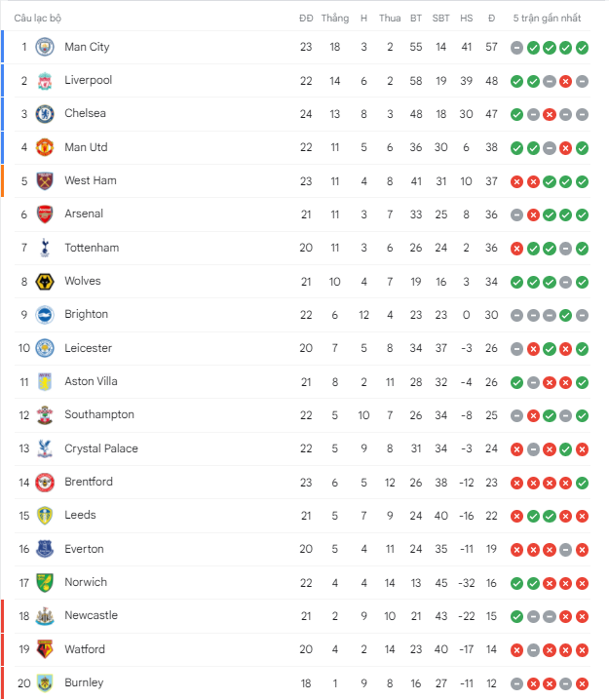609x700 pixels.
Task: Click the Man City club crest
Action: (x=45, y=47)
